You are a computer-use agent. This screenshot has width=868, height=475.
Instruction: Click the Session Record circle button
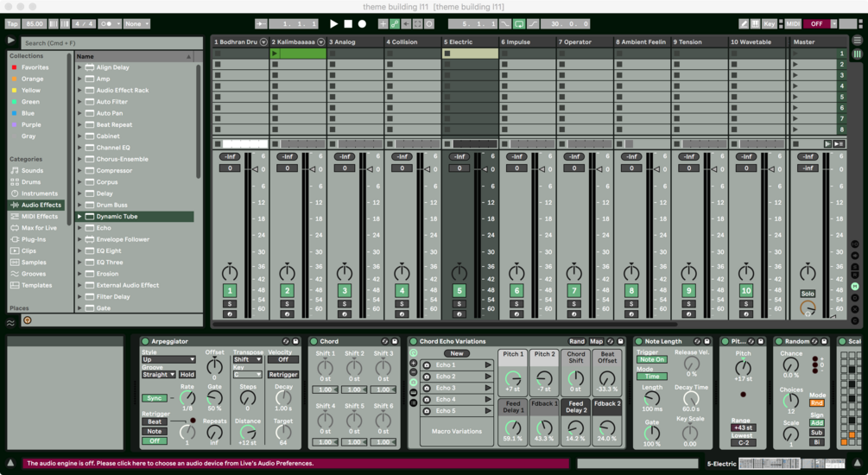pyautogui.click(x=429, y=24)
